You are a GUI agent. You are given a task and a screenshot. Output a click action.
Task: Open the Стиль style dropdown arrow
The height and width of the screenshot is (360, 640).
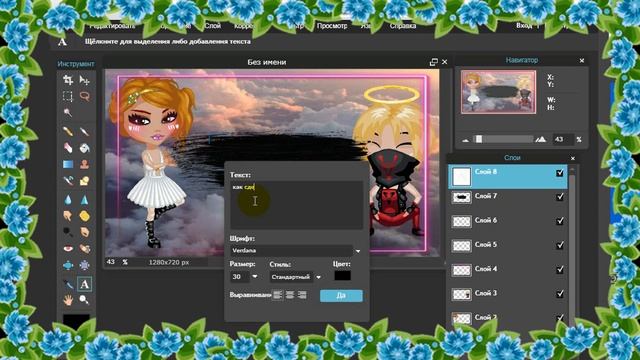[318, 277]
